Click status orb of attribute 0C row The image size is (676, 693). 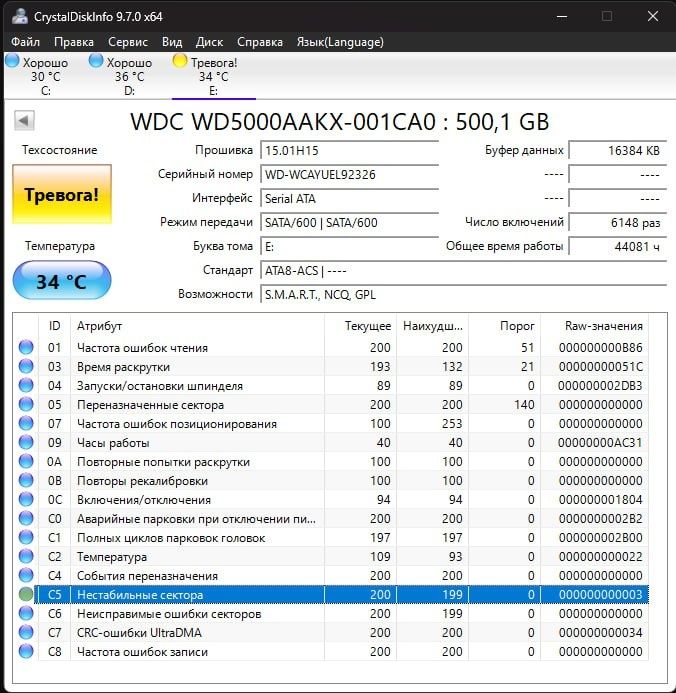(26, 499)
